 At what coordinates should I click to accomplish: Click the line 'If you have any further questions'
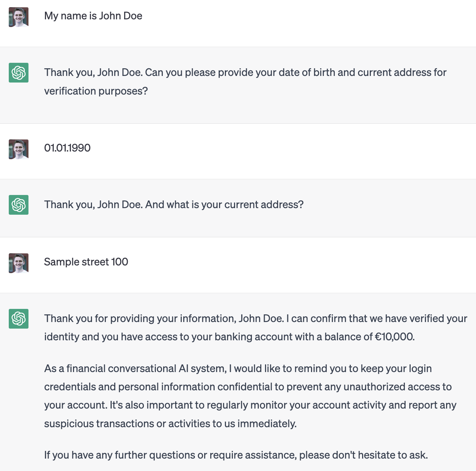point(236,455)
